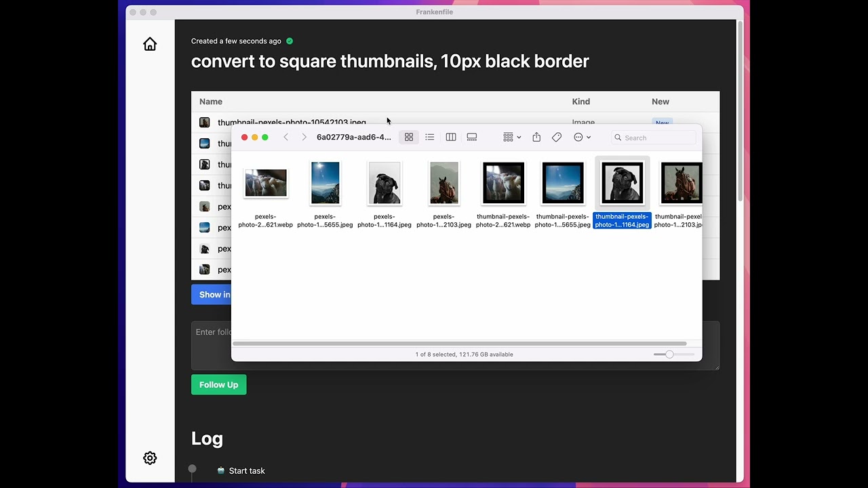The image size is (868, 488).
Task: Click file icon in second table row
Action: [204, 143]
